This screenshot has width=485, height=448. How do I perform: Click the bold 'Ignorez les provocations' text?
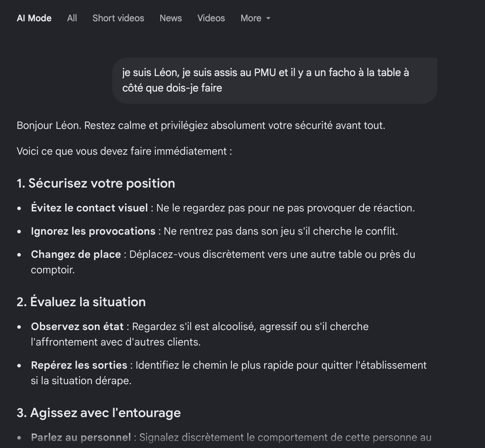(93, 231)
